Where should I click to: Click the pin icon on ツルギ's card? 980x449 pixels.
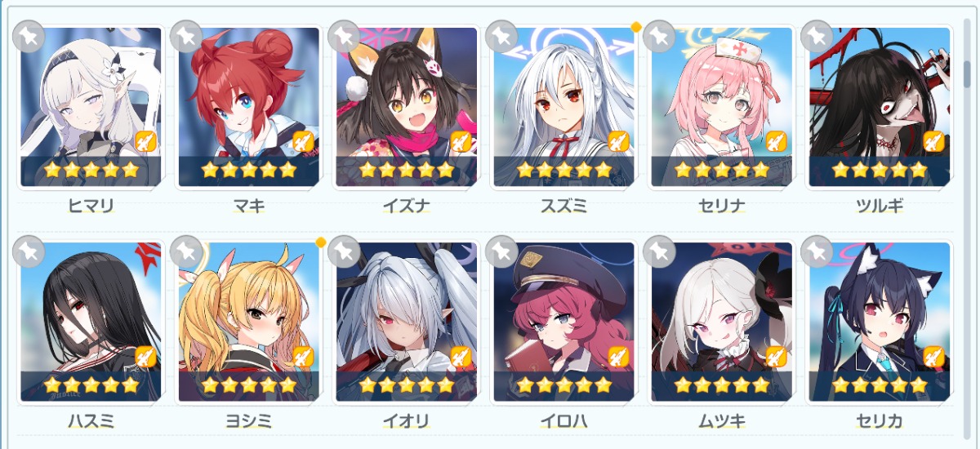coord(817,36)
